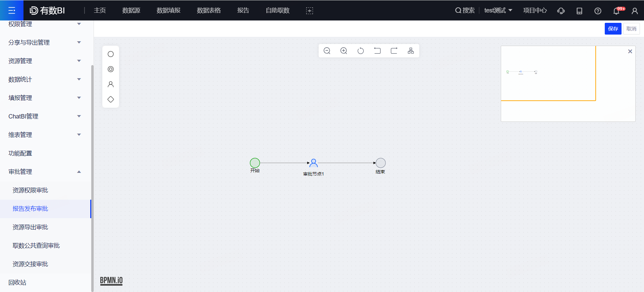
Task: Select the diamond gateway tool
Action: 111,99
